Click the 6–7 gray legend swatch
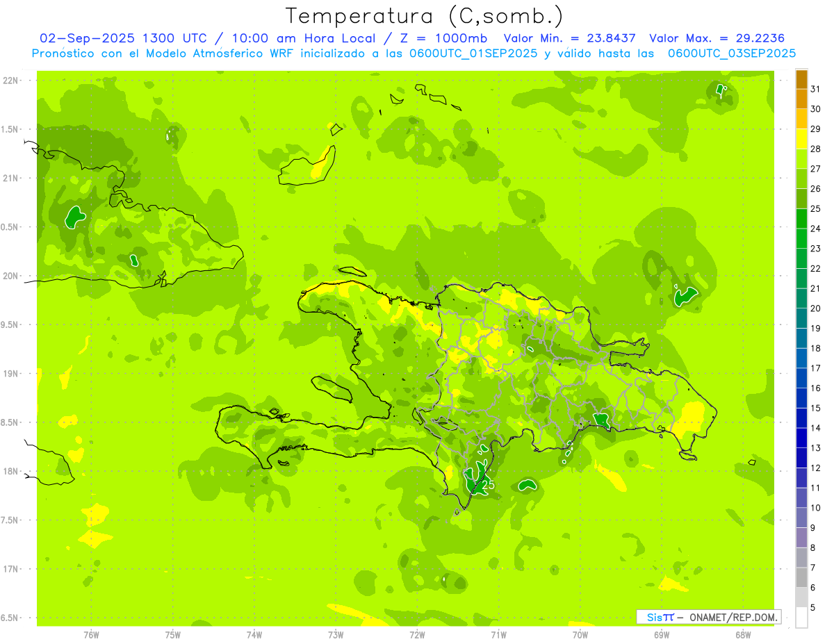 pyautogui.click(x=801, y=577)
